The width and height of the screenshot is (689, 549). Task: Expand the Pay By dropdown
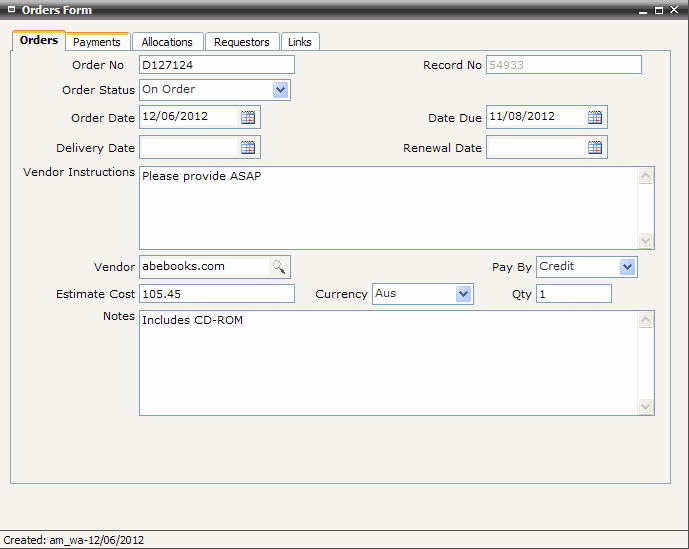(627, 267)
